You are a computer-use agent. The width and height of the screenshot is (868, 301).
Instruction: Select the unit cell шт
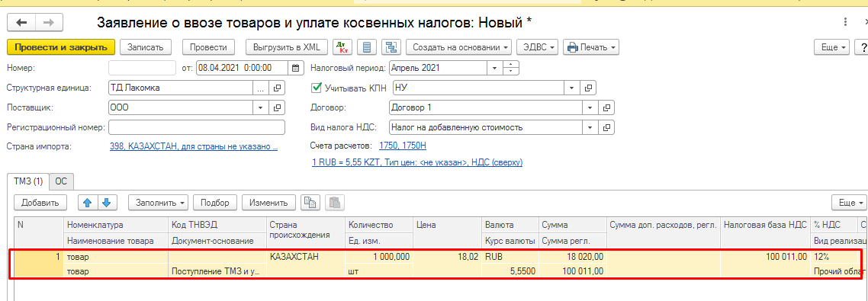[378, 271]
